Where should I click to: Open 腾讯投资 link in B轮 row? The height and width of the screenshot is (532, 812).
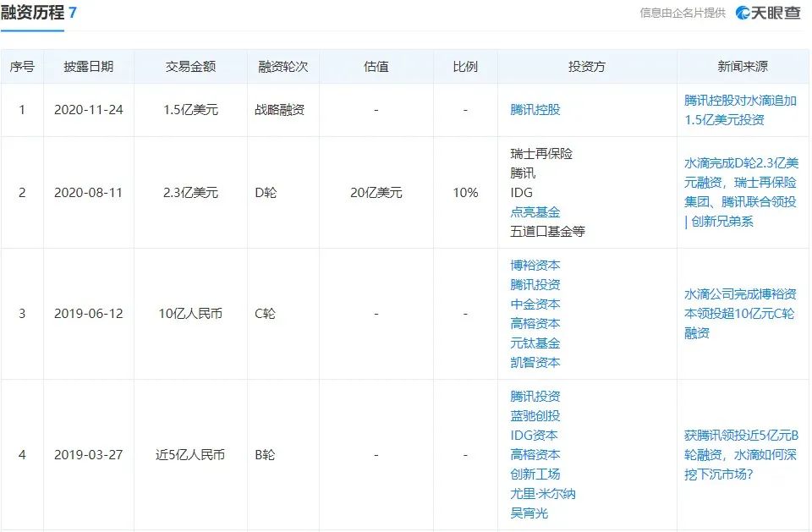click(535, 397)
